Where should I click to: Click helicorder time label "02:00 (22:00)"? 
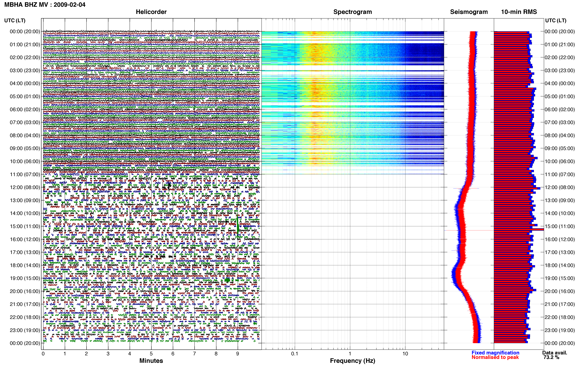25,57
